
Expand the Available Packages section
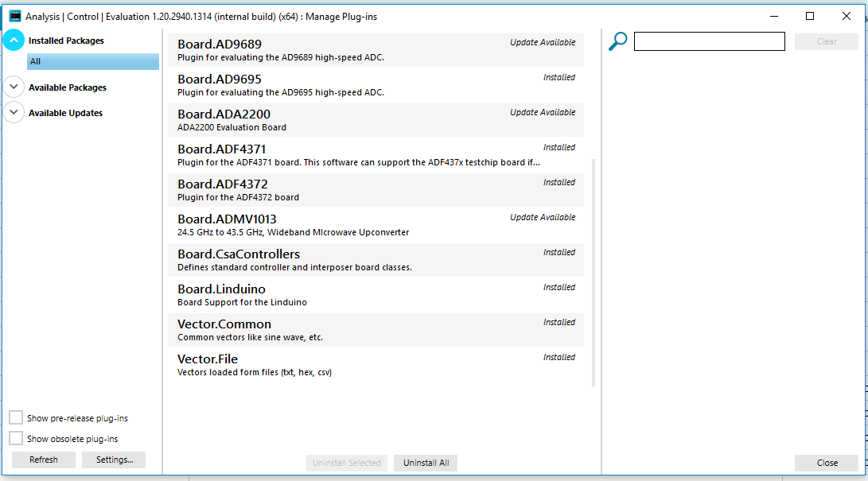coord(14,87)
